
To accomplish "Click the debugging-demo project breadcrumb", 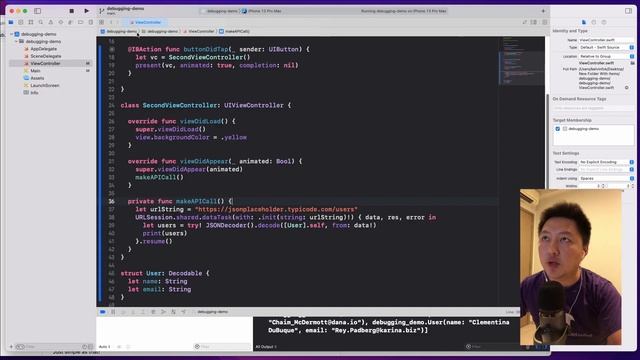I will click(119, 31).
